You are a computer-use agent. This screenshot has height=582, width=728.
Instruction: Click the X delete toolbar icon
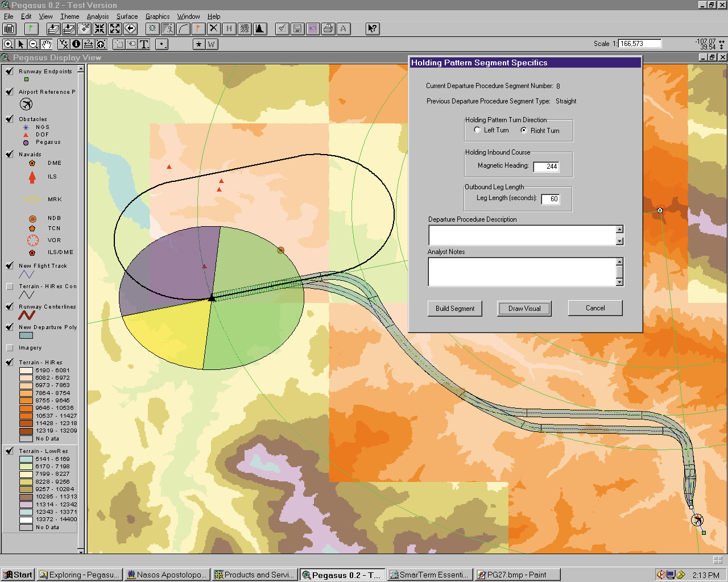coord(214,28)
